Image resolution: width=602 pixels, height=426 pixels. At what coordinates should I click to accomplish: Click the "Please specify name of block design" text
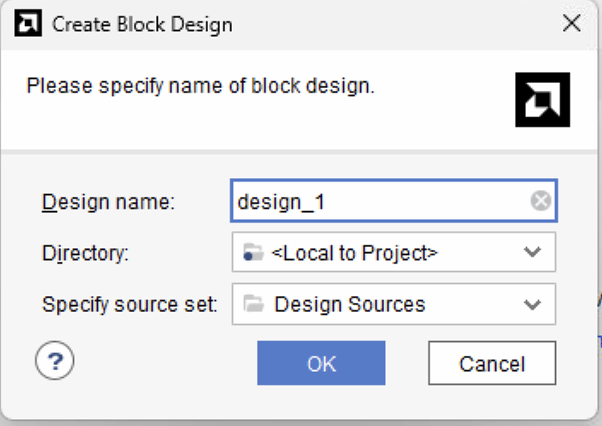click(200, 86)
